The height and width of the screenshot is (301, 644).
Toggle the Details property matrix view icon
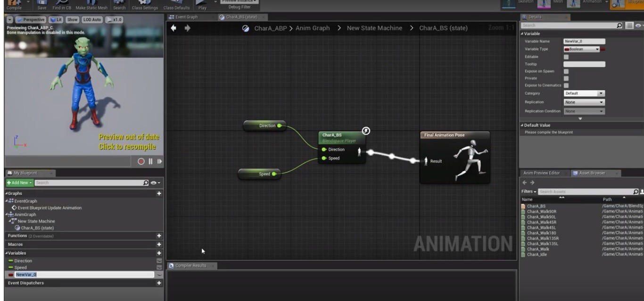pyautogui.click(x=628, y=25)
